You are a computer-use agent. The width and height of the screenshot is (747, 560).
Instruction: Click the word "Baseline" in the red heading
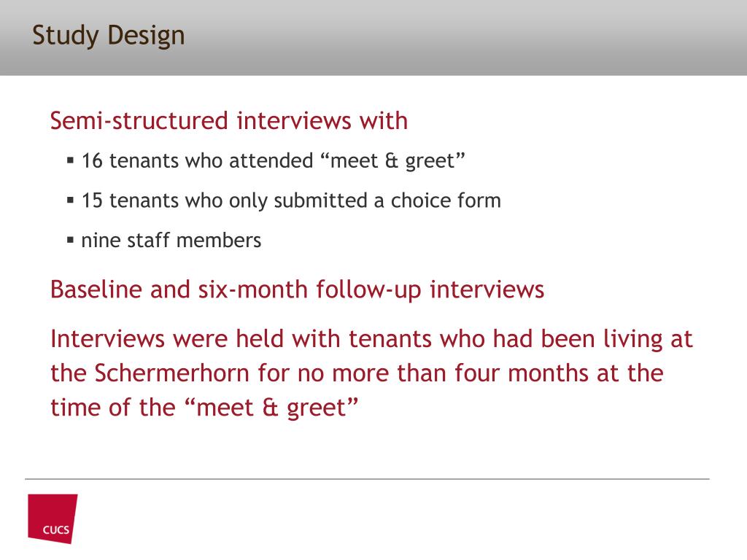pyautogui.click(x=96, y=289)
